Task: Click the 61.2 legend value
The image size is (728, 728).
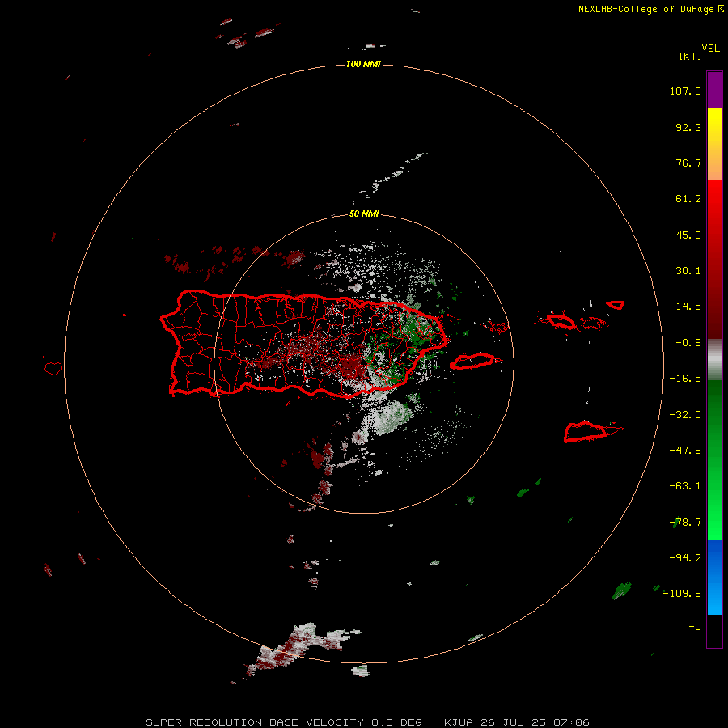Action: 688,199
